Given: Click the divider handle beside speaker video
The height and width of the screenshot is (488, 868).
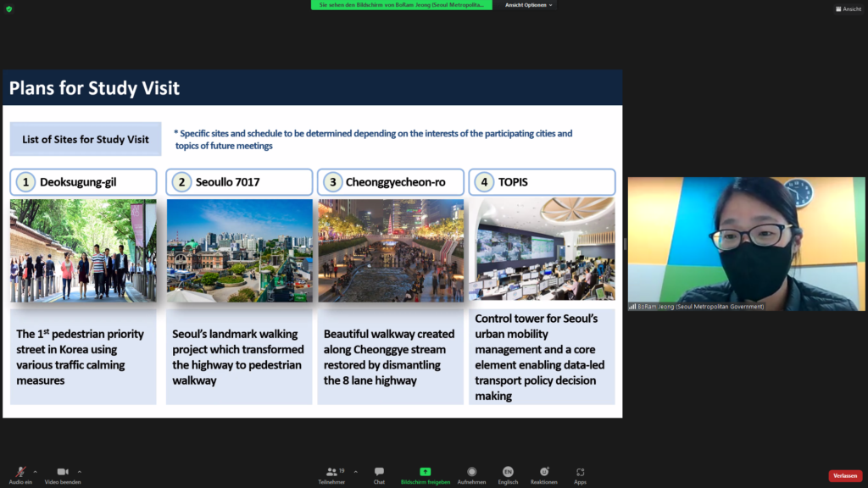Looking at the screenshot, I should 626,244.
